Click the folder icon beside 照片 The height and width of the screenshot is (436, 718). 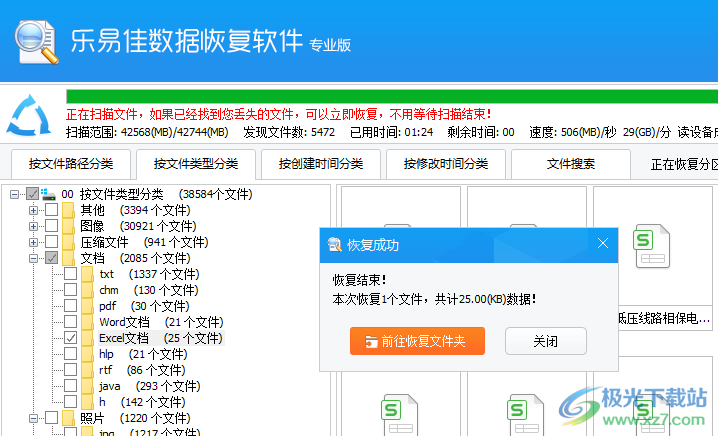[x=68, y=418]
